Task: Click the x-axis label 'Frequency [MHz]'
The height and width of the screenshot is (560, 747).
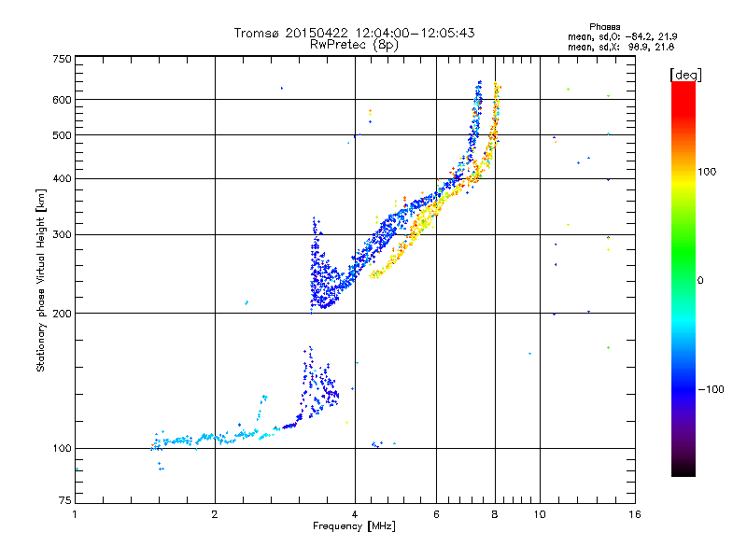Action: pyautogui.click(x=354, y=526)
